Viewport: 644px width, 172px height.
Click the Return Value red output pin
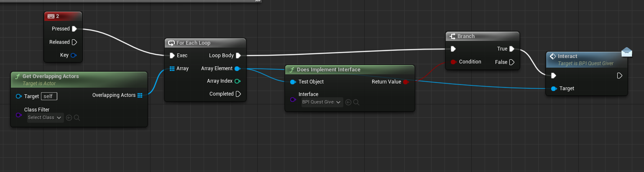(x=406, y=82)
